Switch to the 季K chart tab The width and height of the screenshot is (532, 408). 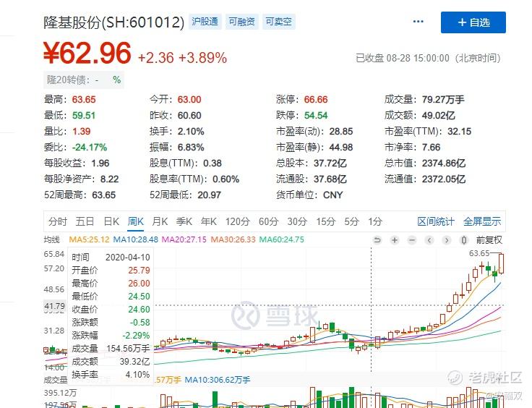[184, 221]
